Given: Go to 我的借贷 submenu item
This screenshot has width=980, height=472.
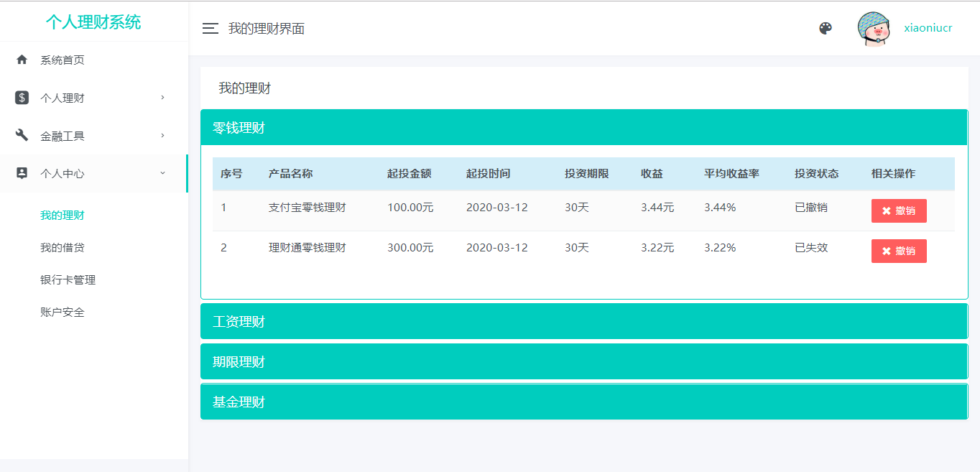Looking at the screenshot, I should [x=63, y=247].
